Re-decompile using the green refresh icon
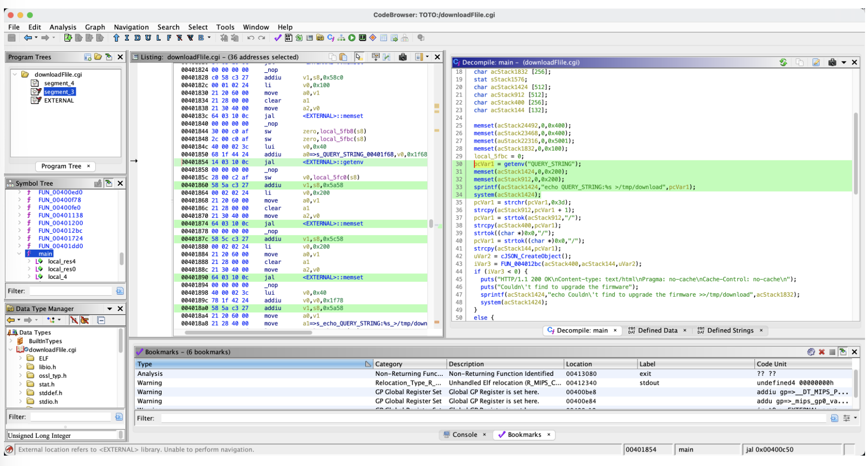This screenshot has width=868, height=466. (783, 62)
